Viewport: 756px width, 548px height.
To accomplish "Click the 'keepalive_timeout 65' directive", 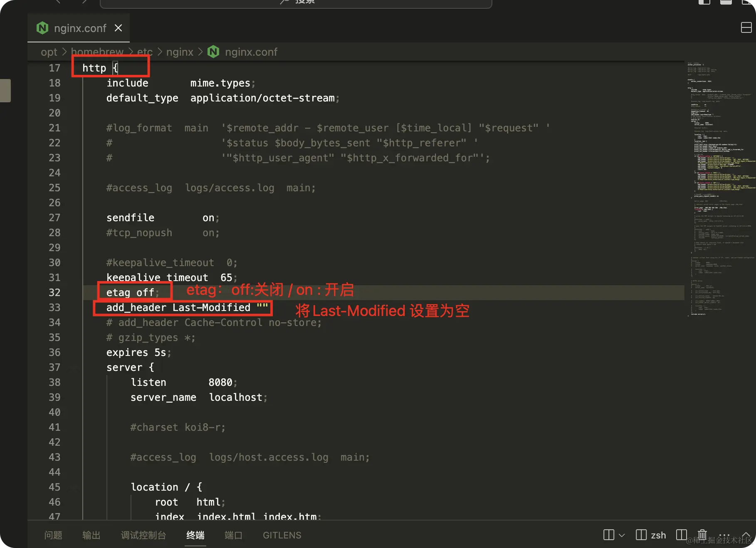I will coord(172,278).
